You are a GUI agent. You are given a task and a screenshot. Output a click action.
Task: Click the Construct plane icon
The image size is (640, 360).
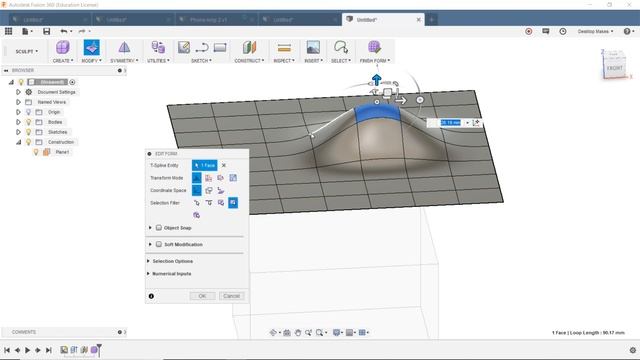249,48
